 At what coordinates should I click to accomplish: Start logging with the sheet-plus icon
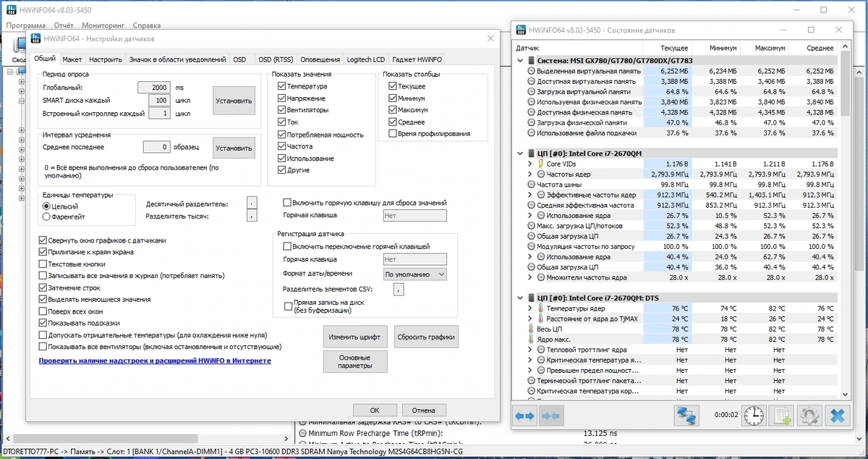click(781, 416)
